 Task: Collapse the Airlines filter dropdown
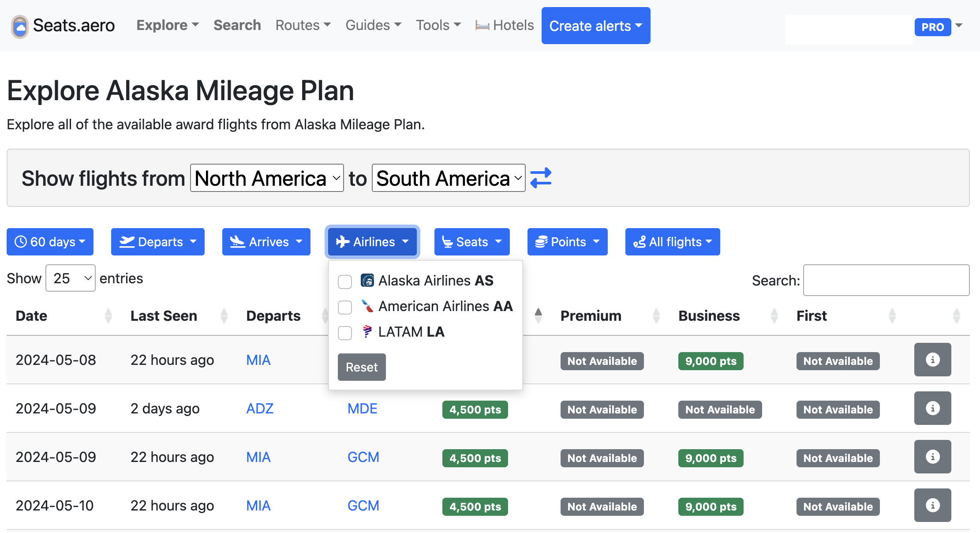click(372, 242)
